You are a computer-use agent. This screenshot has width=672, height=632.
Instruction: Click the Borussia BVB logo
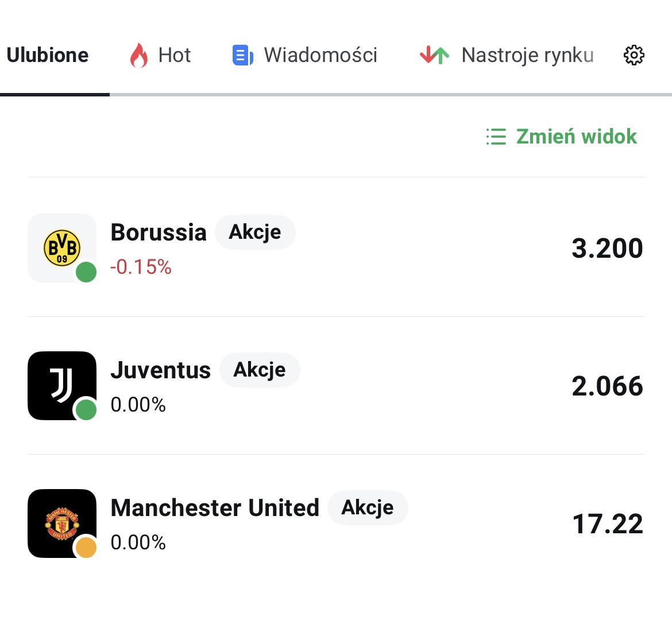[62, 248]
